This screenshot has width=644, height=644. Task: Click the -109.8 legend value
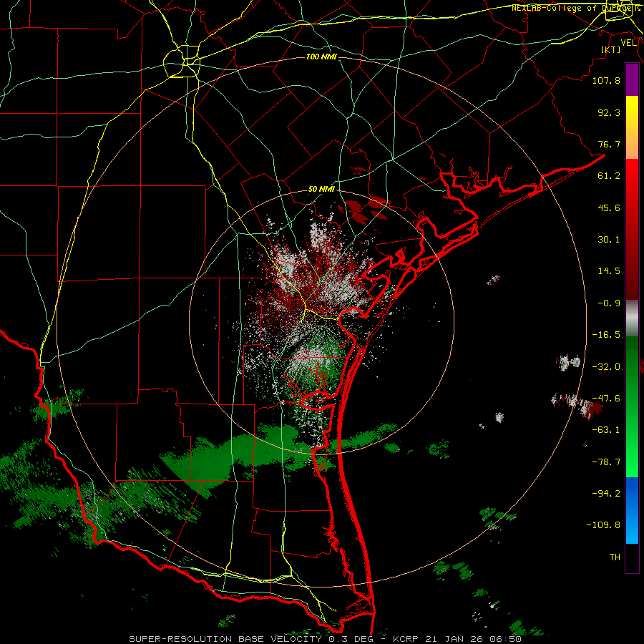click(x=603, y=525)
